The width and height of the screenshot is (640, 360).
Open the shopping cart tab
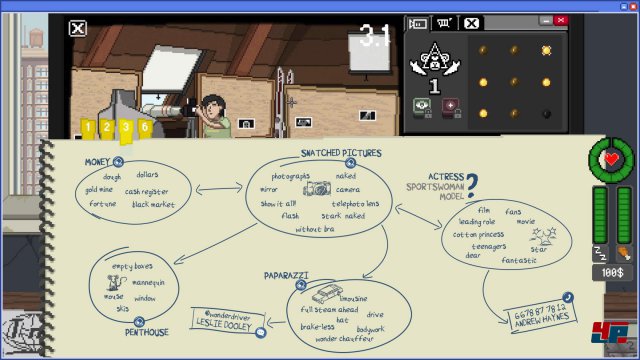(444, 23)
